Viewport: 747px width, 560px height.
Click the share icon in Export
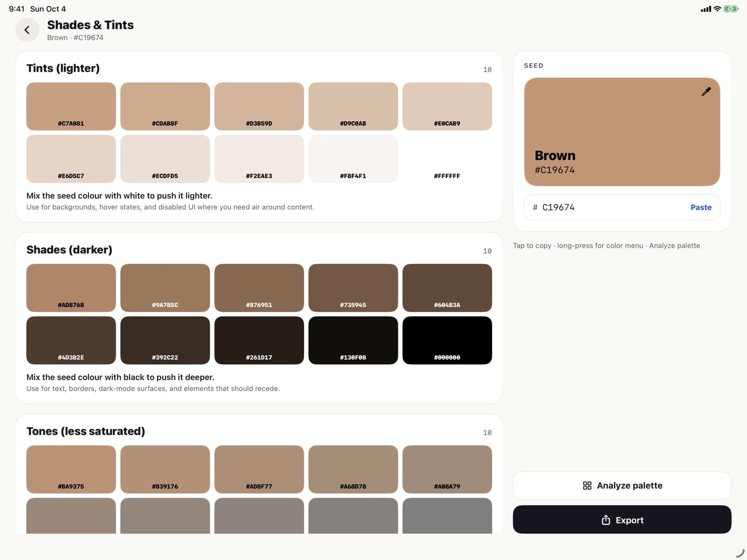click(x=606, y=520)
